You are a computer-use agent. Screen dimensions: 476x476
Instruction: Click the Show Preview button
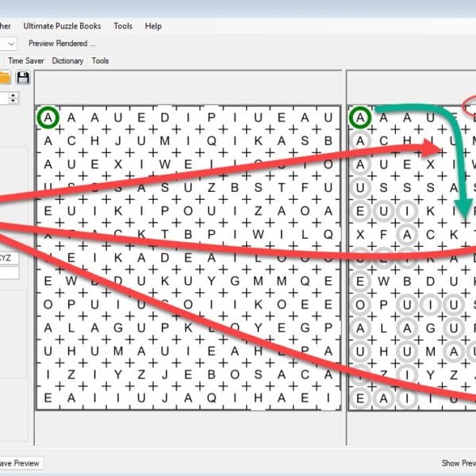click(458, 463)
